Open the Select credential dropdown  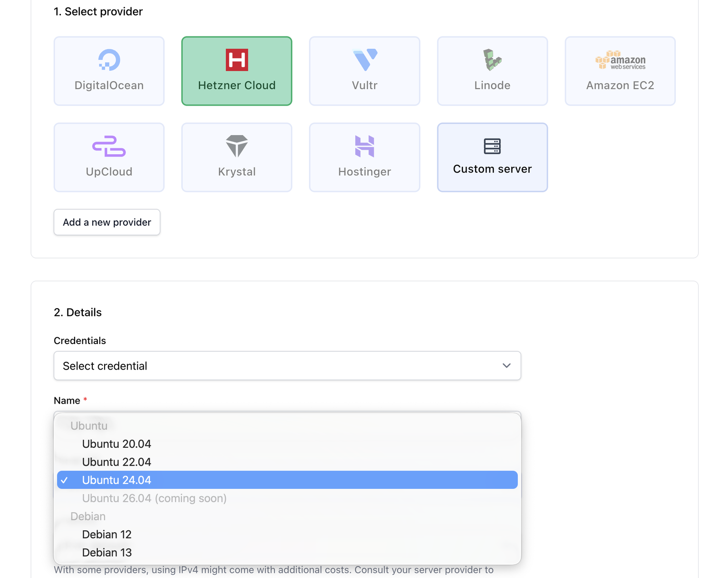(287, 365)
